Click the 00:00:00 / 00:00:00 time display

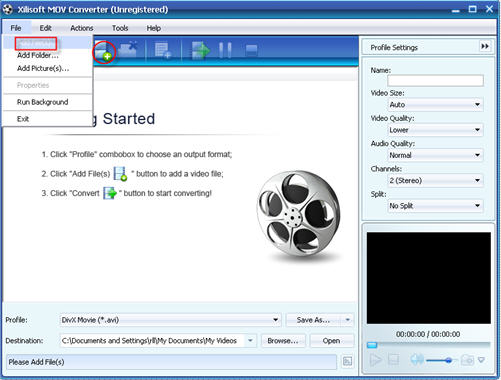[428, 334]
